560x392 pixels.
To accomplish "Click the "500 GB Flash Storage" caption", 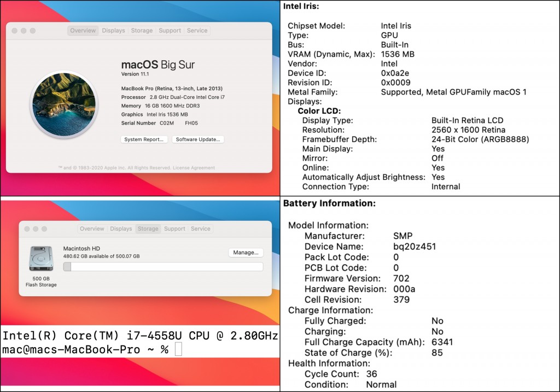I will pos(41,282).
